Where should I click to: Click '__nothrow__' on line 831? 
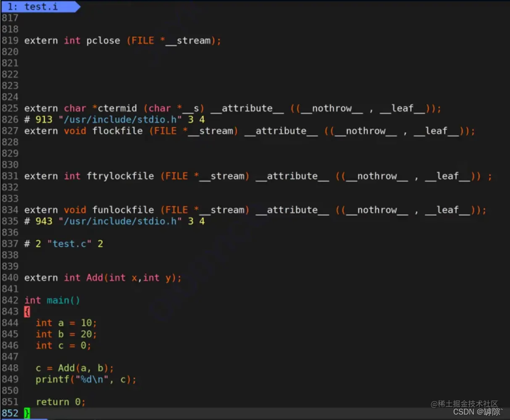[377, 176]
